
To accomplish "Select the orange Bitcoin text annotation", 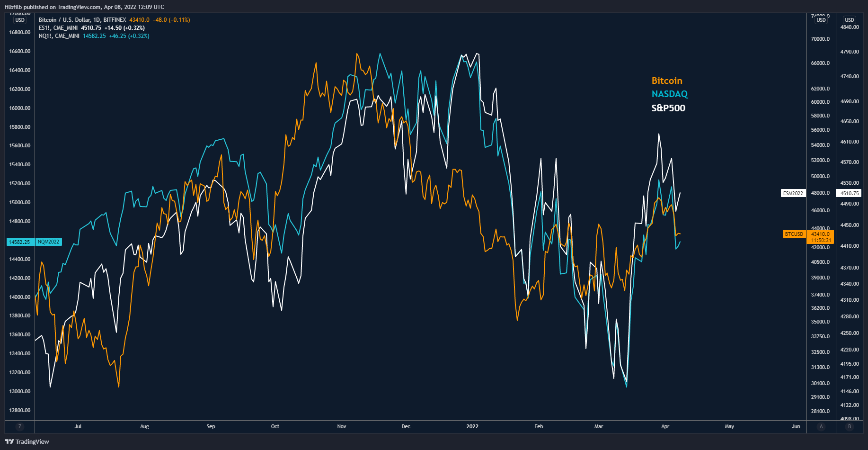I will click(x=667, y=81).
